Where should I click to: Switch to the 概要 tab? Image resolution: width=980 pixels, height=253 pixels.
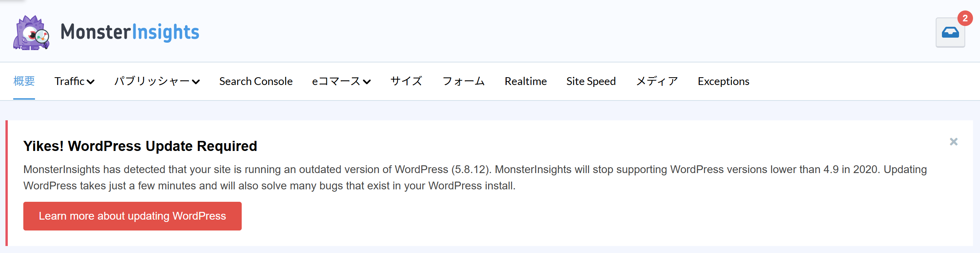(24, 81)
